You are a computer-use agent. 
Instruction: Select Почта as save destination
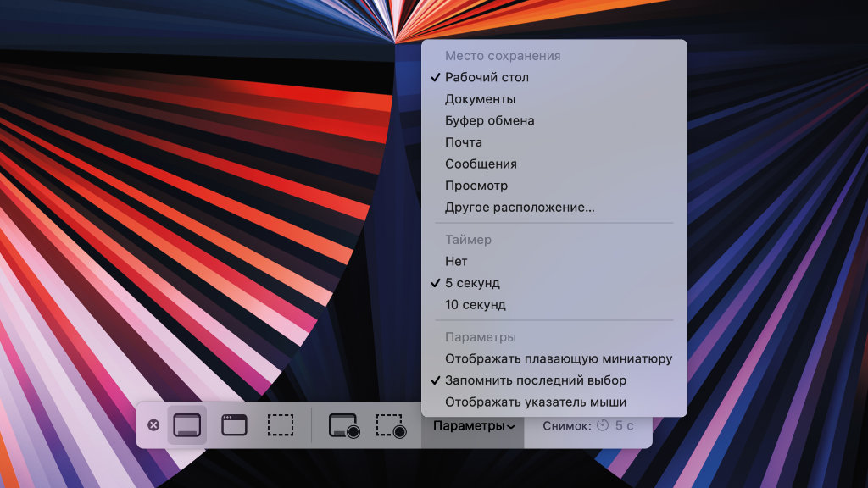coord(464,142)
